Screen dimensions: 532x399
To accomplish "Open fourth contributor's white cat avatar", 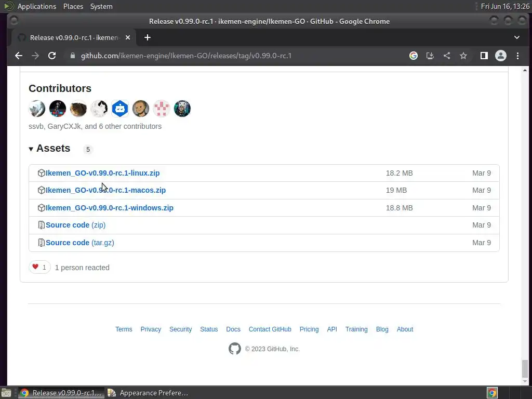I will [x=99, y=109].
